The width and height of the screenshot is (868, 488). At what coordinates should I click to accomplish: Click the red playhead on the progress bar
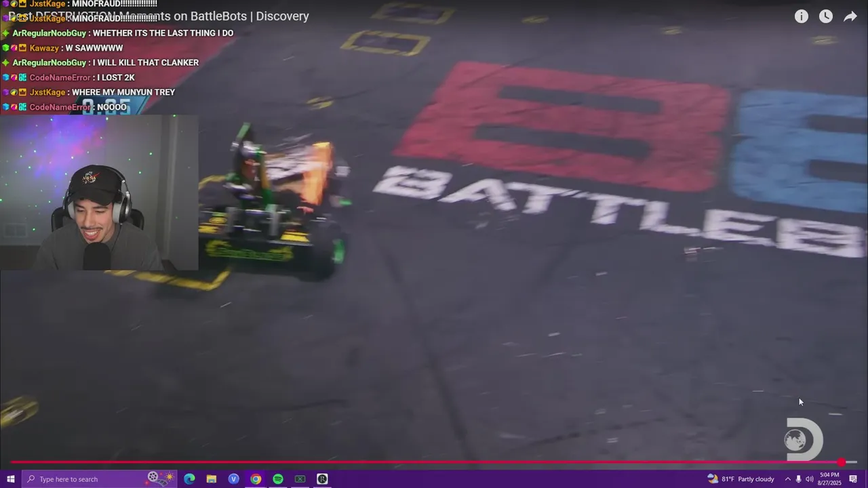(841, 462)
